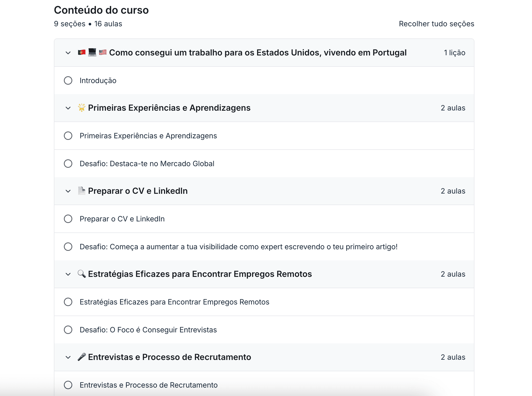Click the Recolher tudo seções link

coord(436,24)
